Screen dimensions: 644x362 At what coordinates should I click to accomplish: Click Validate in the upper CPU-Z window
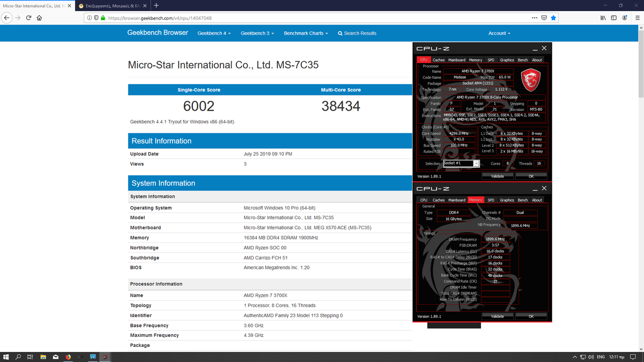click(498, 176)
